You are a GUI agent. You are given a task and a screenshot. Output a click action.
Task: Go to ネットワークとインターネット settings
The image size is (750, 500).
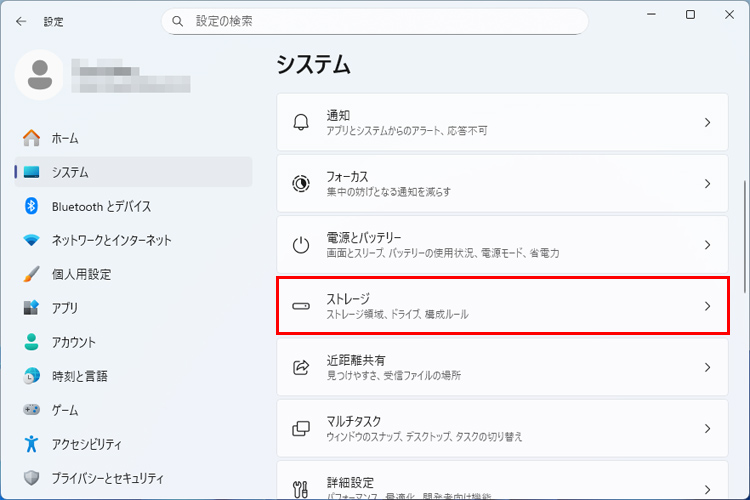tap(111, 240)
